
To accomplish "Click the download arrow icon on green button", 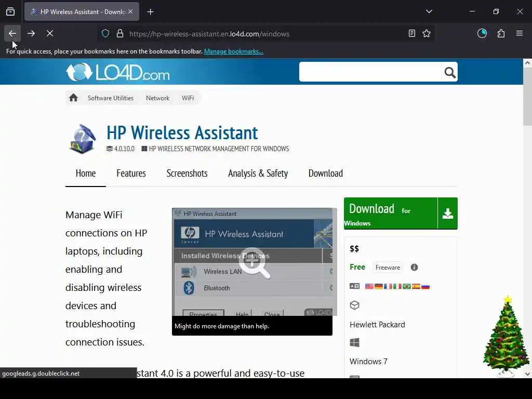I will coord(447,214).
